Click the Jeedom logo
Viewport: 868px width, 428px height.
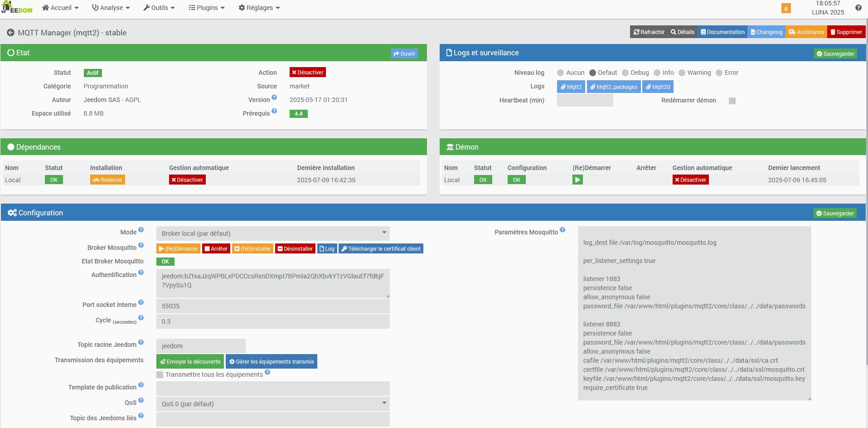coord(17,7)
